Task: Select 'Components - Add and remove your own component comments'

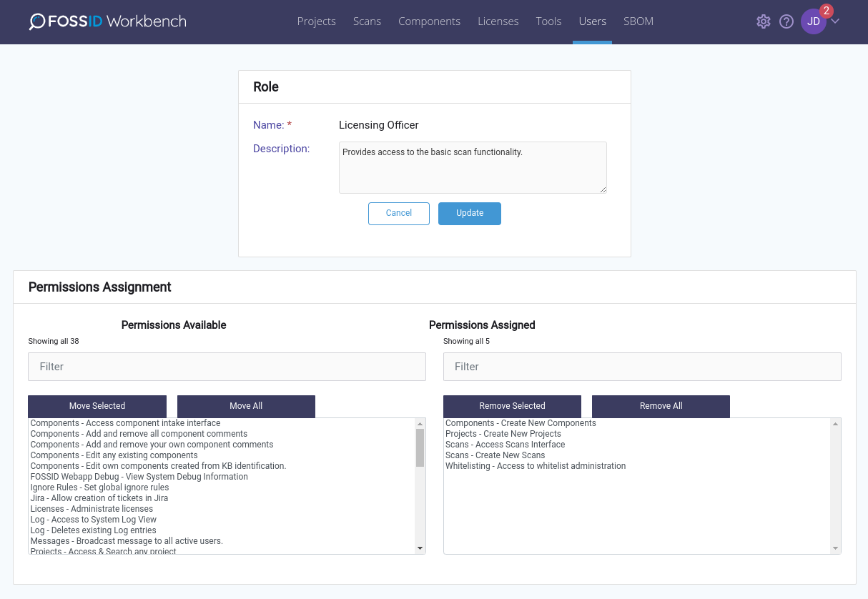Action: (222, 445)
